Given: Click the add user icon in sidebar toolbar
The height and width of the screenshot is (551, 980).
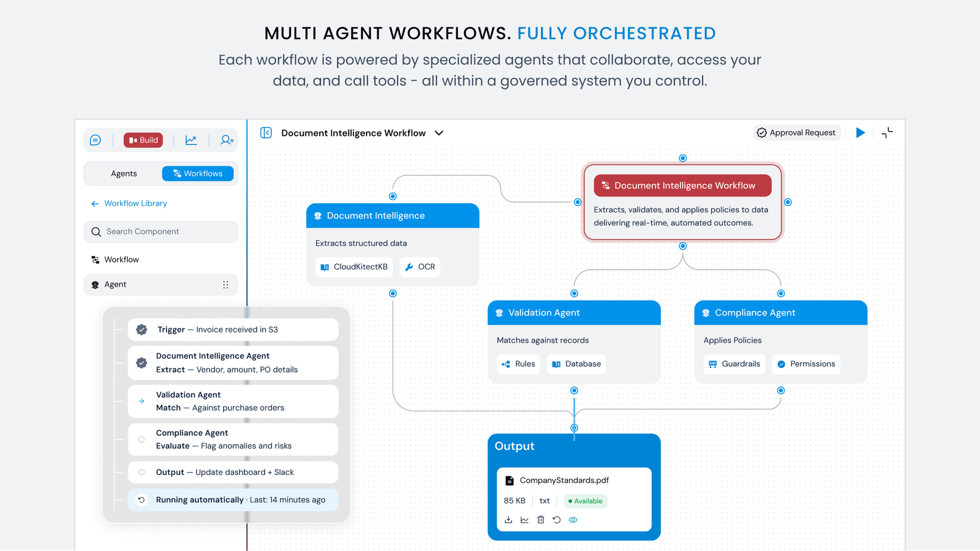Looking at the screenshot, I should (x=227, y=140).
